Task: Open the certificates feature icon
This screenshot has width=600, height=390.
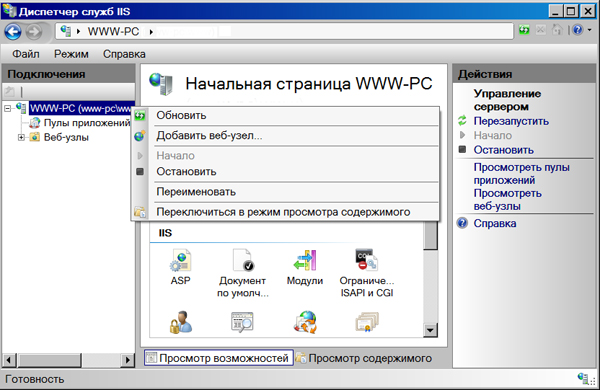Action: coord(367,322)
